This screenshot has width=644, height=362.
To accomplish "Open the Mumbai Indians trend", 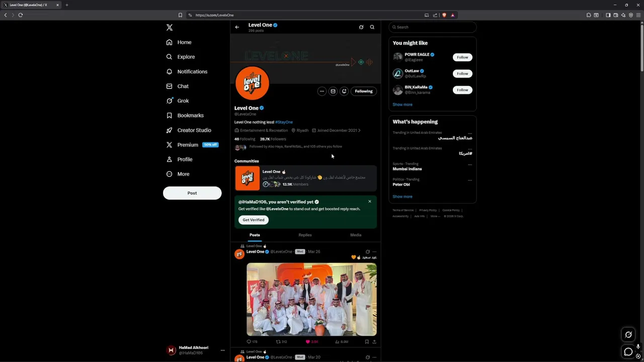I will pyautogui.click(x=408, y=169).
